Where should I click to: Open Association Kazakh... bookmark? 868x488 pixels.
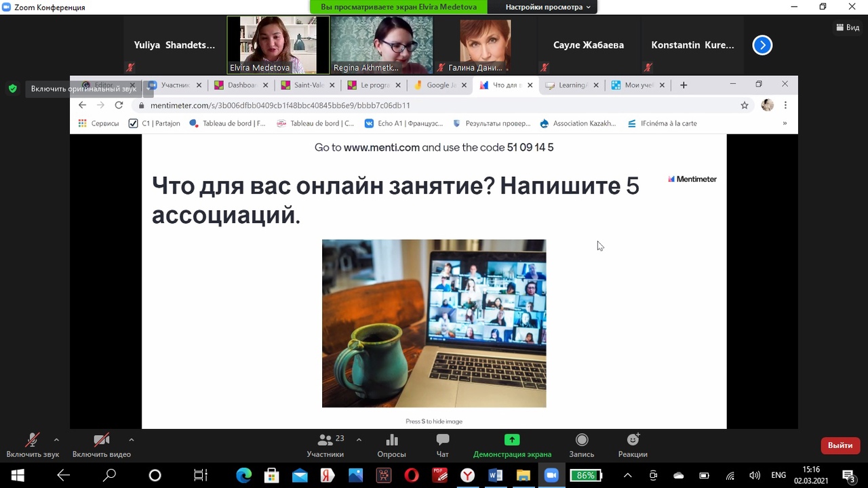pos(578,123)
